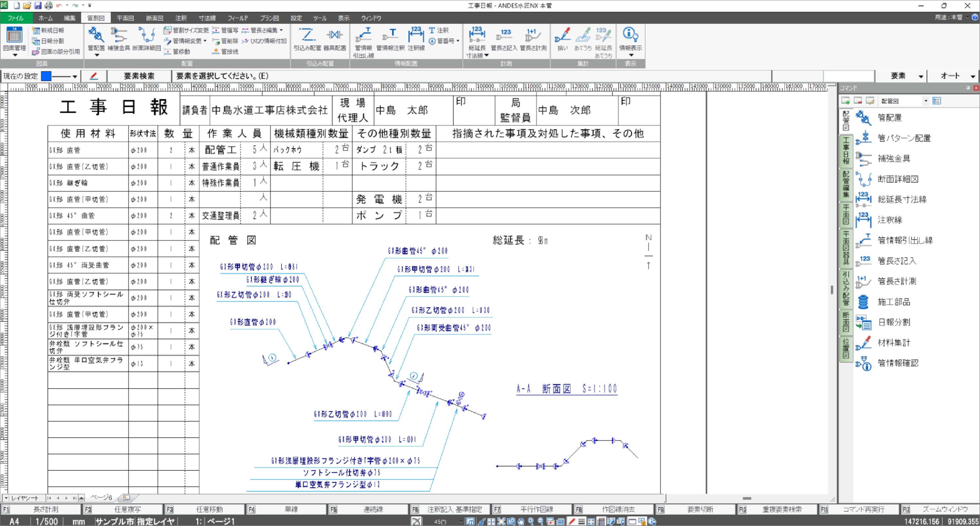Open the ファイル tab
The height and width of the screenshot is (526, 980).
pyautogui.click(x=16, y=18)
